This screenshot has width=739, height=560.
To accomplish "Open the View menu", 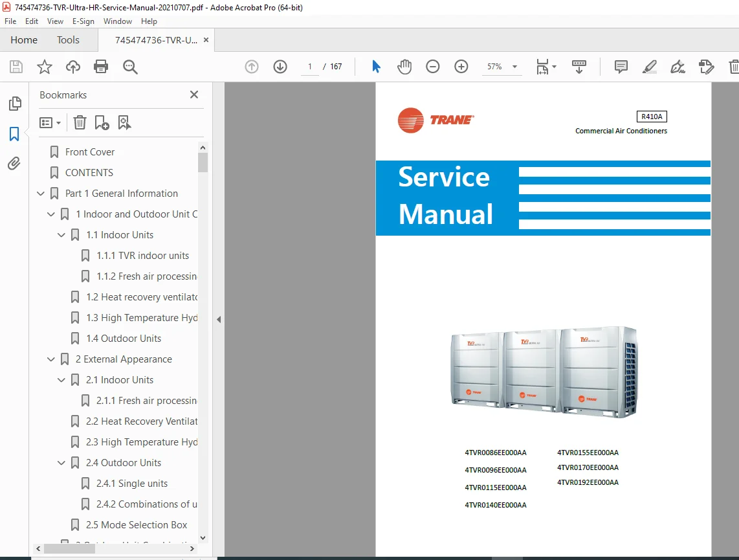I will click(x=55, y=21).
